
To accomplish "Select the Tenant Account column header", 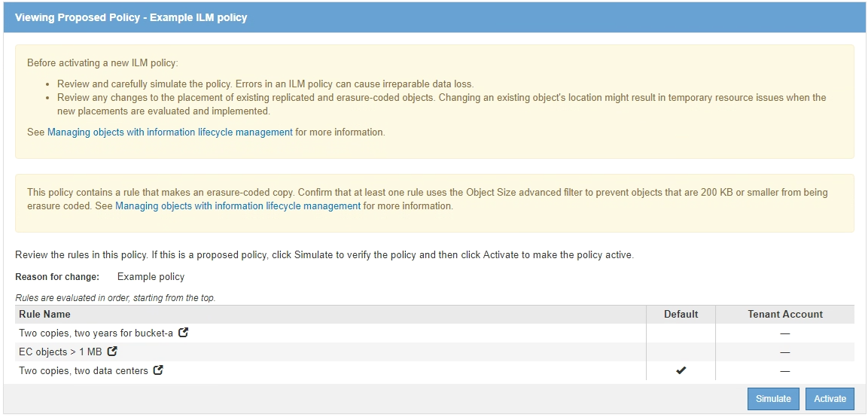I will (x=784, y=314).
